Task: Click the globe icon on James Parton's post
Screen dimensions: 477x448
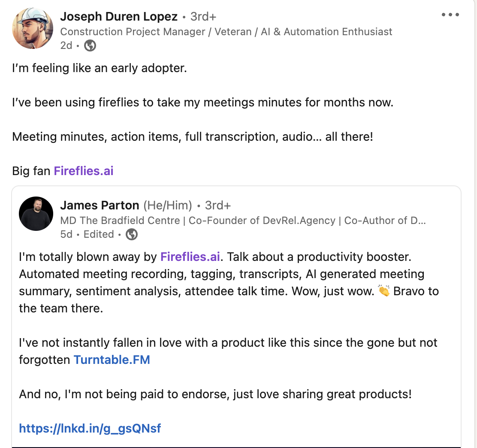Action: click(131, 234)
